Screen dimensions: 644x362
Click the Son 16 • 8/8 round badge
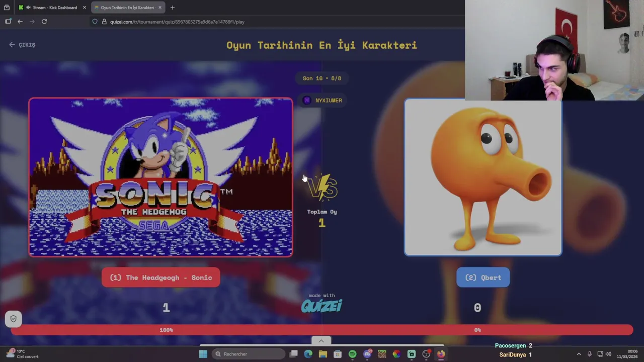coord(322,78)
